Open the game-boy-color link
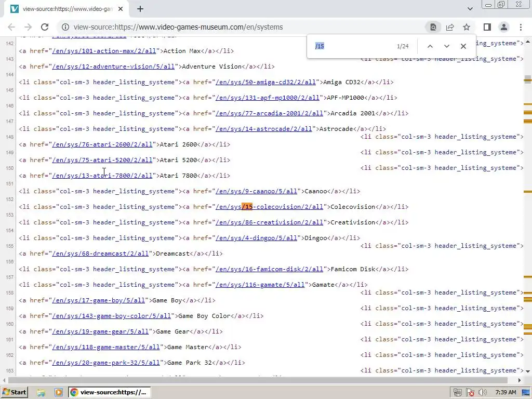Image resolution: width=532 pixels, height=399 pixels. tap(111, 316)
